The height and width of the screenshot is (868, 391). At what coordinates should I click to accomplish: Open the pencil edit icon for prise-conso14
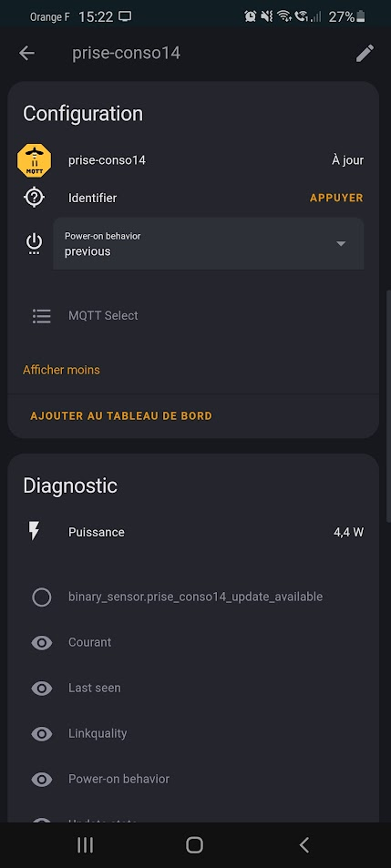tap(365, 53)
